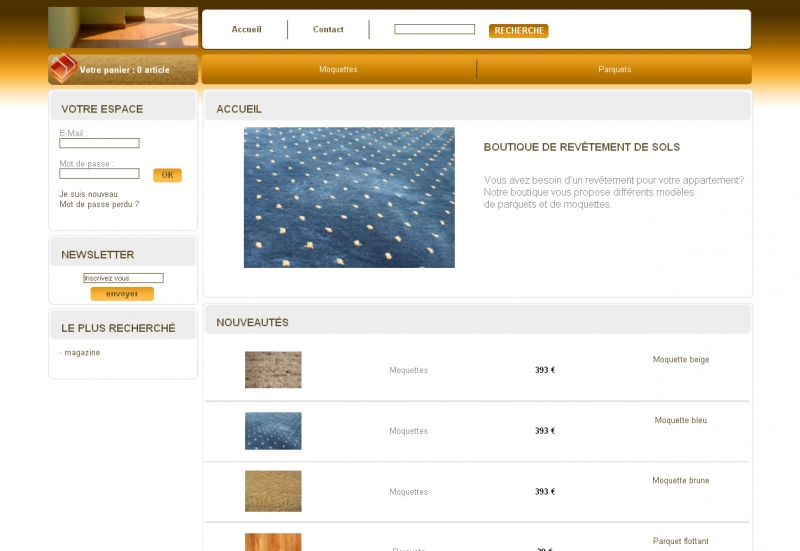Click Moquettes category in Moquette brune row
The width and height of the screenshot is (800, 551).
[409, 492]
